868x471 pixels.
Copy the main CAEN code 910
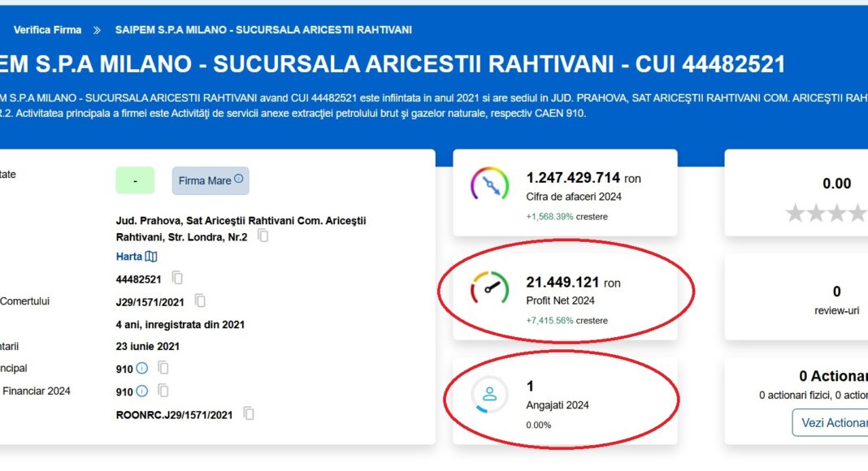pyautogui.click(x=163, y=368)
